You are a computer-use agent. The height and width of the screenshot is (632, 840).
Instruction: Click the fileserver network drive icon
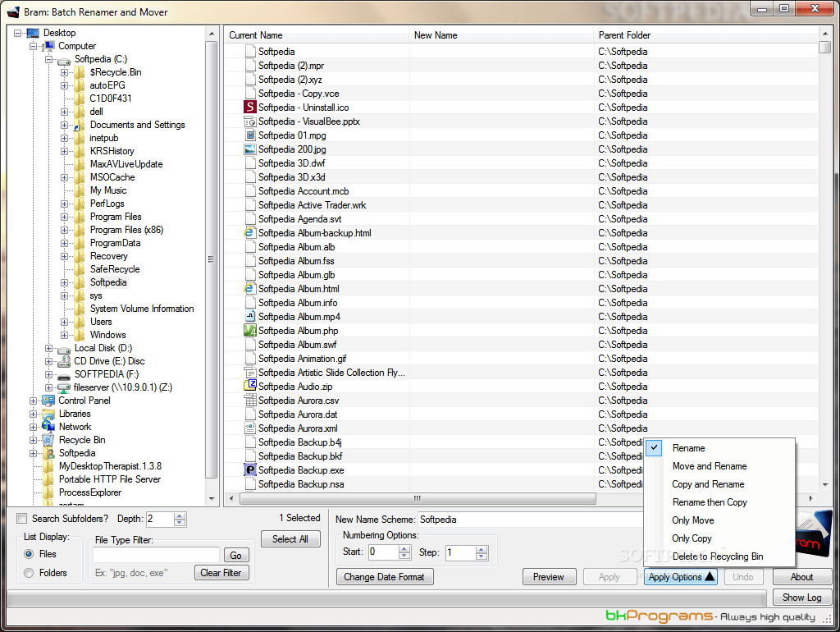pyautogui.click(x=64, y=387)
